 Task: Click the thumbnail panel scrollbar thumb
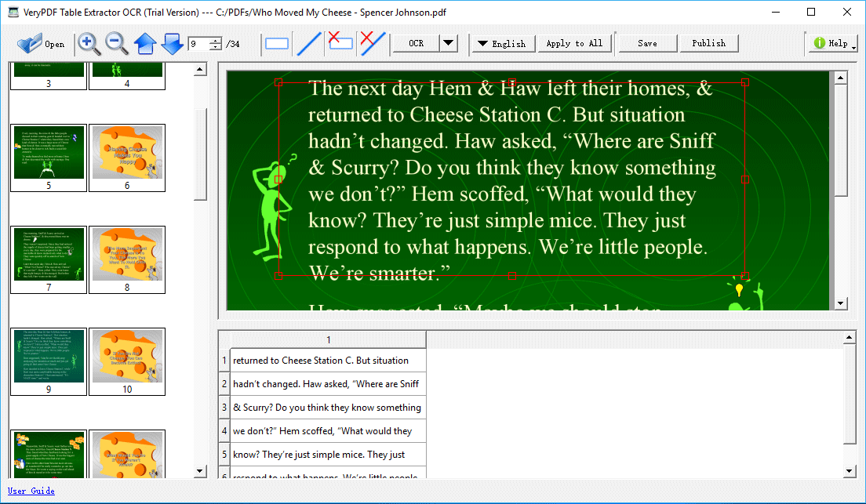(201, 154)
